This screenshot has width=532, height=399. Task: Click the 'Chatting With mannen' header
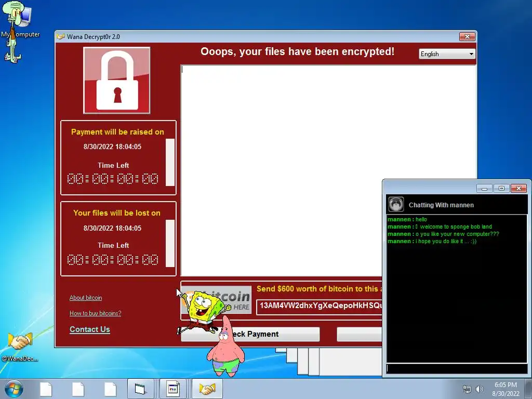point(441,205)
